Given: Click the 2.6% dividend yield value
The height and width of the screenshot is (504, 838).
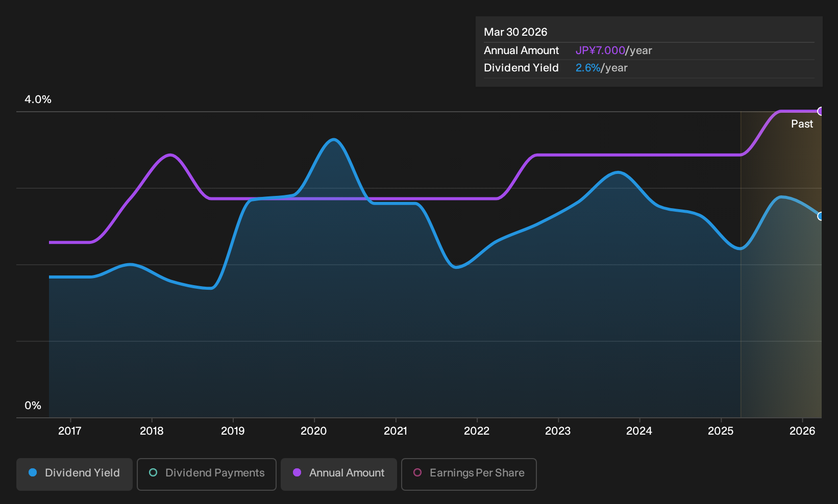Looking at the screenshot, I should pos(588,68).
